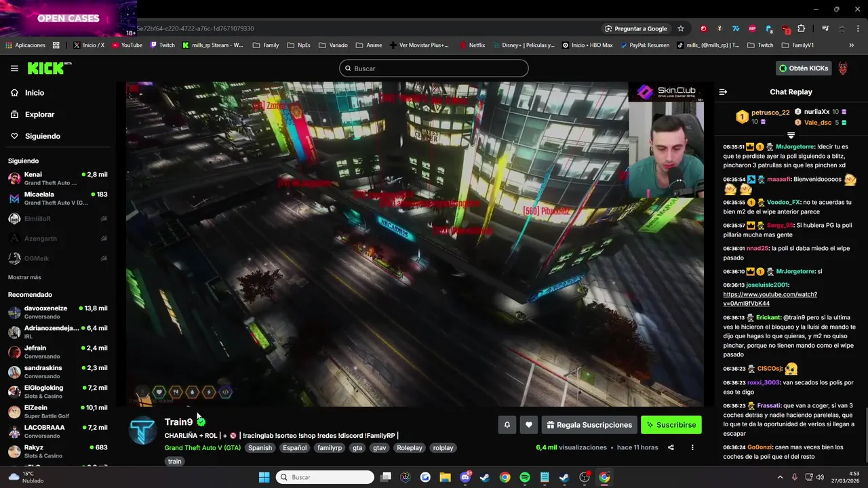Click the Train9 streamer avatar
Screen dimensions: 868x488
pos(143,430)
